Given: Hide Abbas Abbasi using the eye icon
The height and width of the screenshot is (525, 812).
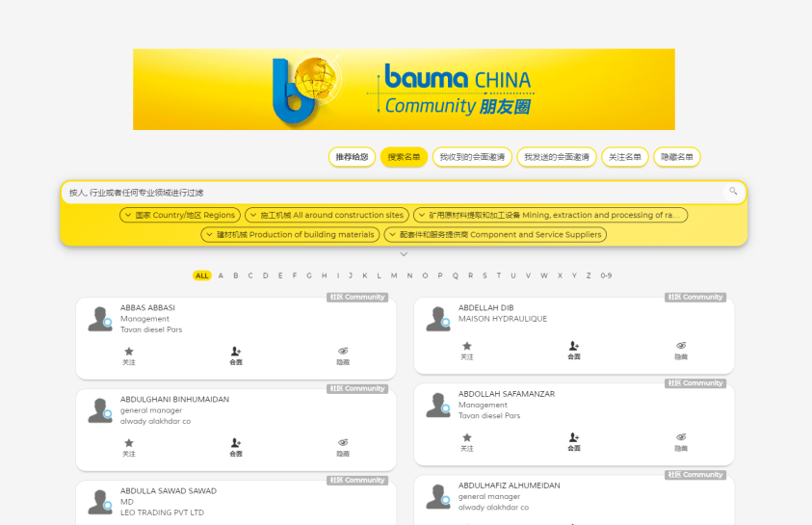Looking at the screenshot, I should (x=343, y=353).
